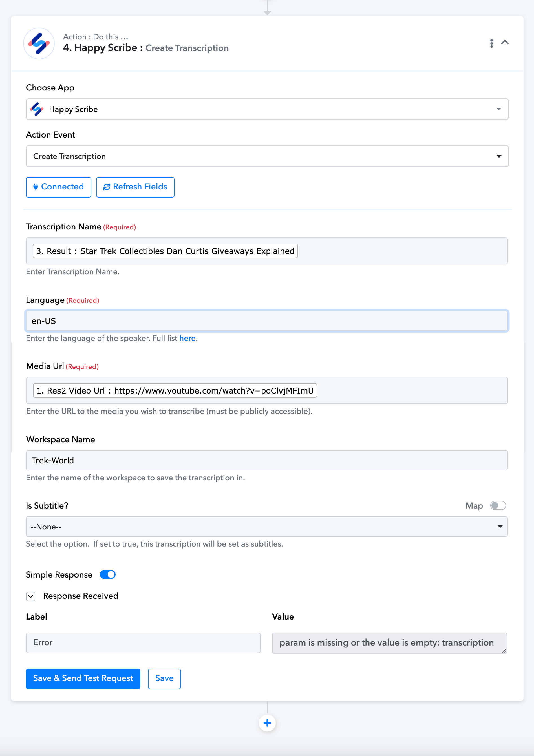Click the resize handle of Value textarea
Image resolution: width=534 pixels, height=756 pixels.
coord(504,651)
